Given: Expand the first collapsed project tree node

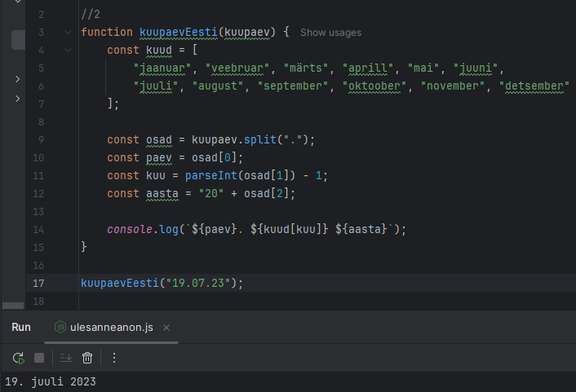Looking at the screenshot, I should pyautogui.click(x=18, y=79).
